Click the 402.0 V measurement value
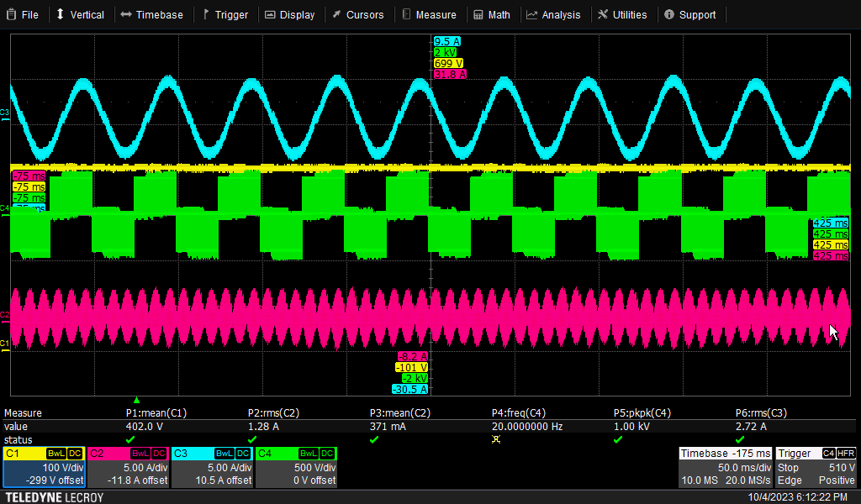 coord(145,426)
